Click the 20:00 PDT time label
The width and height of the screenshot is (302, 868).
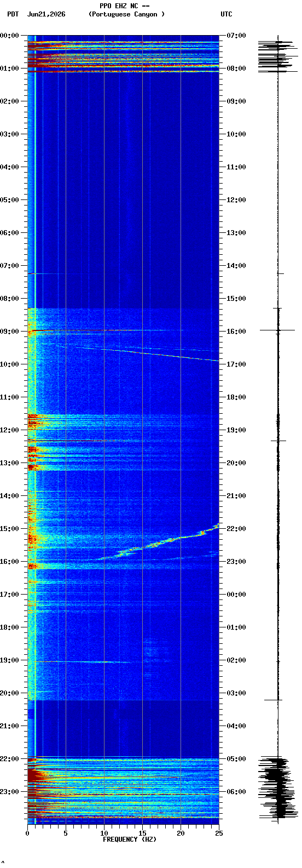9,693
